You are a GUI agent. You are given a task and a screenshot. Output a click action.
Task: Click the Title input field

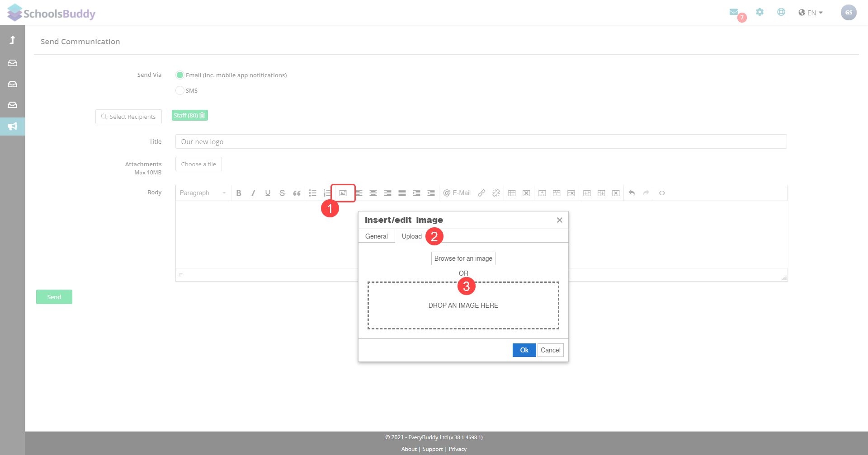(481, 141)
